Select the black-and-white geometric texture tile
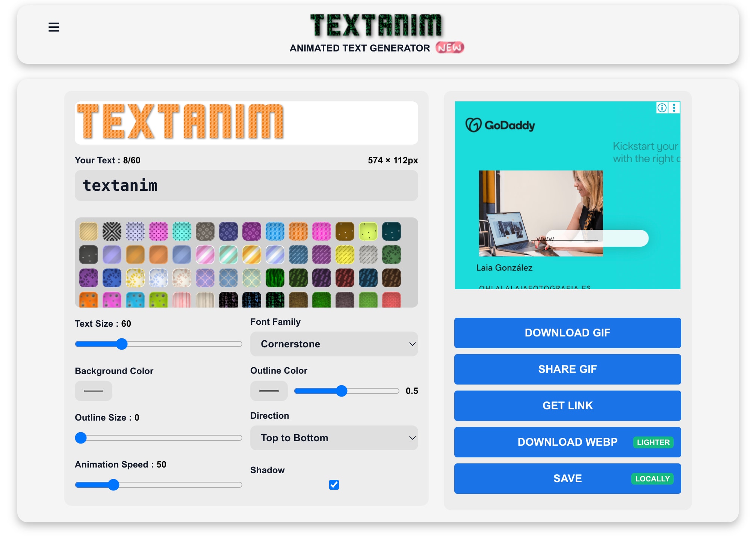 pyautogui.click(x=112, y=231)
